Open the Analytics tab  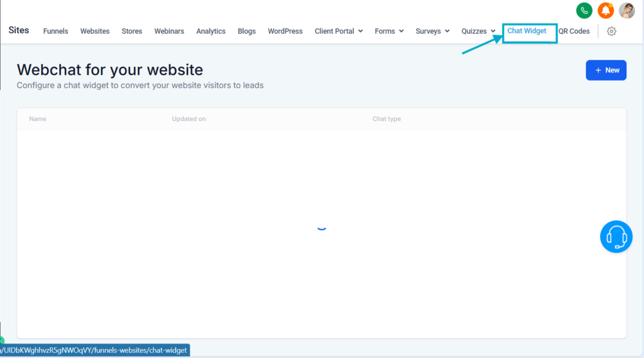click(211, 31)
